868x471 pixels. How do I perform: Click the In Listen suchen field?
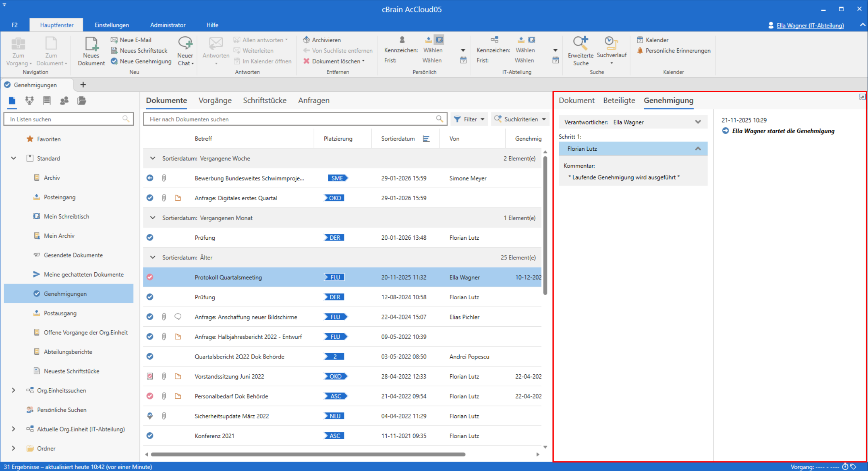68,119
